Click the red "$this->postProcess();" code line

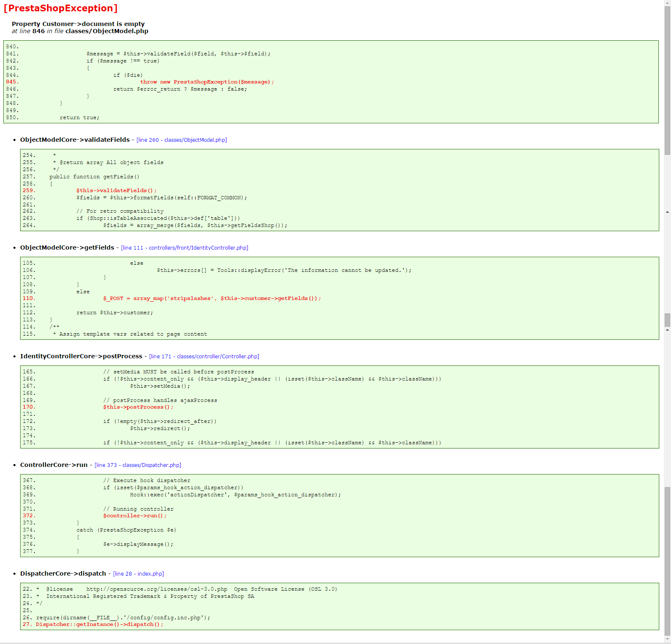138,407
